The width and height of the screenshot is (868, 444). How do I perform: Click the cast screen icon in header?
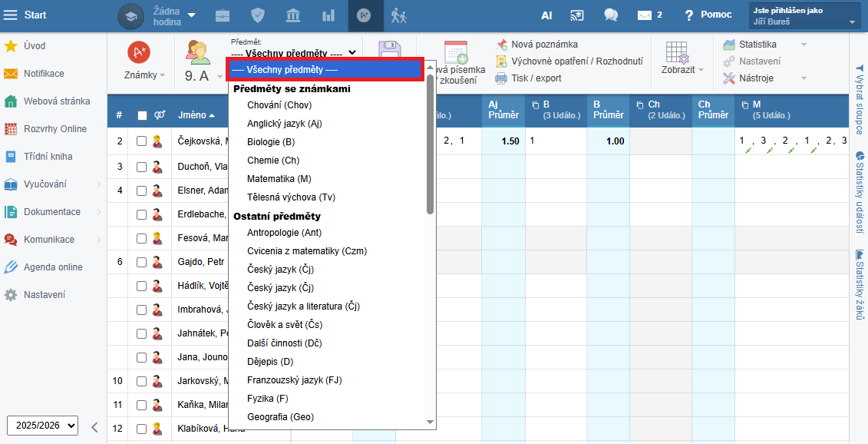[x=577, y=15]
